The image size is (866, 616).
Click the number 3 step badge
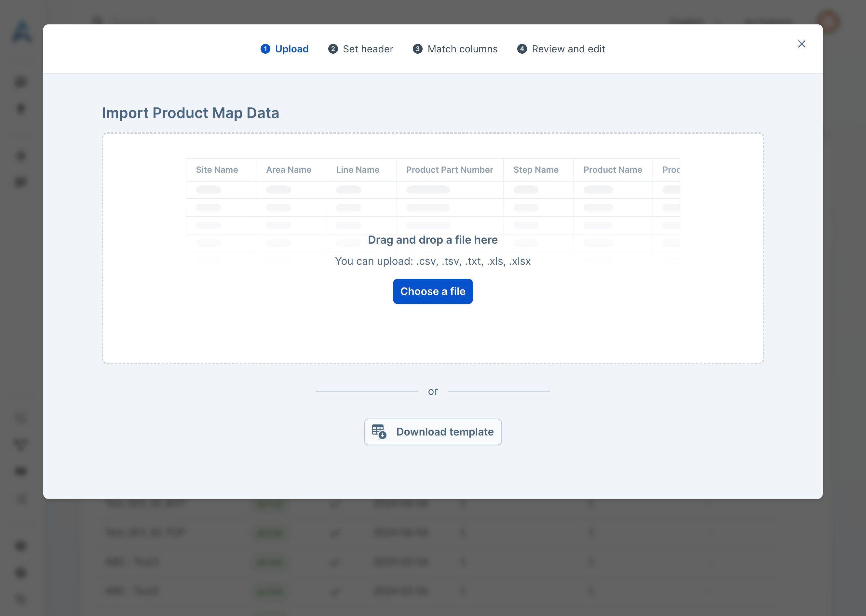tap(417, 49)
